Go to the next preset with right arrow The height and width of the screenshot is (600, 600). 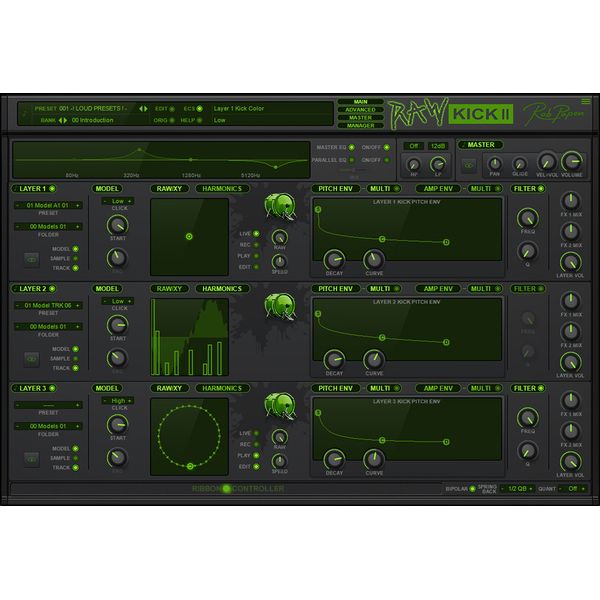point(146,109)
